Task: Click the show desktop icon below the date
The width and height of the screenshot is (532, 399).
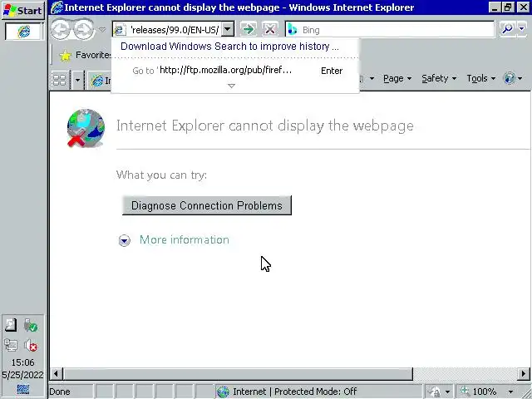Action: coord(23,389)
